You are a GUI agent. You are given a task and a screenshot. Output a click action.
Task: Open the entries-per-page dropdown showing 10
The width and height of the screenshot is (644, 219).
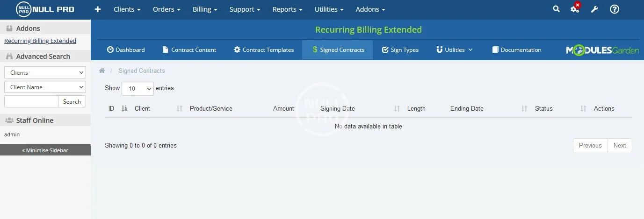pos(137,88)
